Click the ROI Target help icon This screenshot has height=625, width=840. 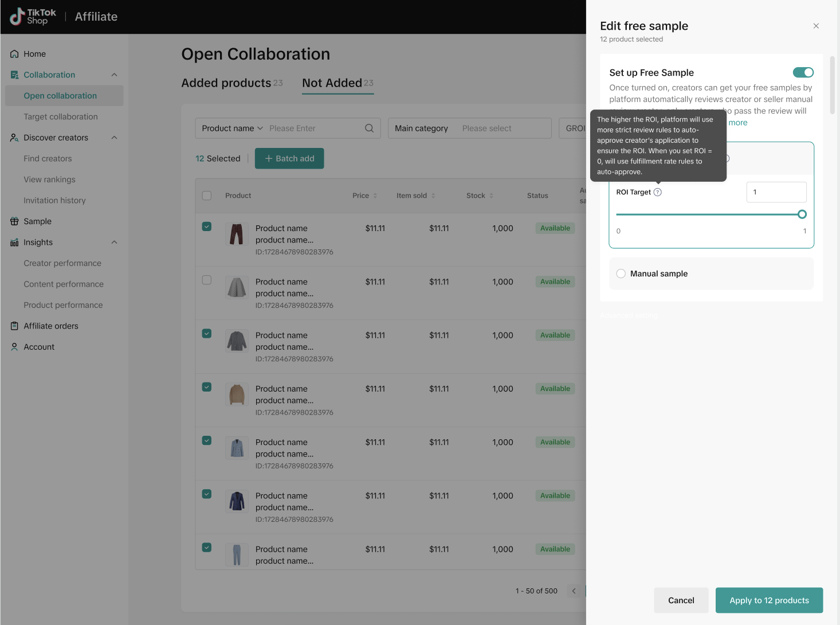(x=658, y=193)
